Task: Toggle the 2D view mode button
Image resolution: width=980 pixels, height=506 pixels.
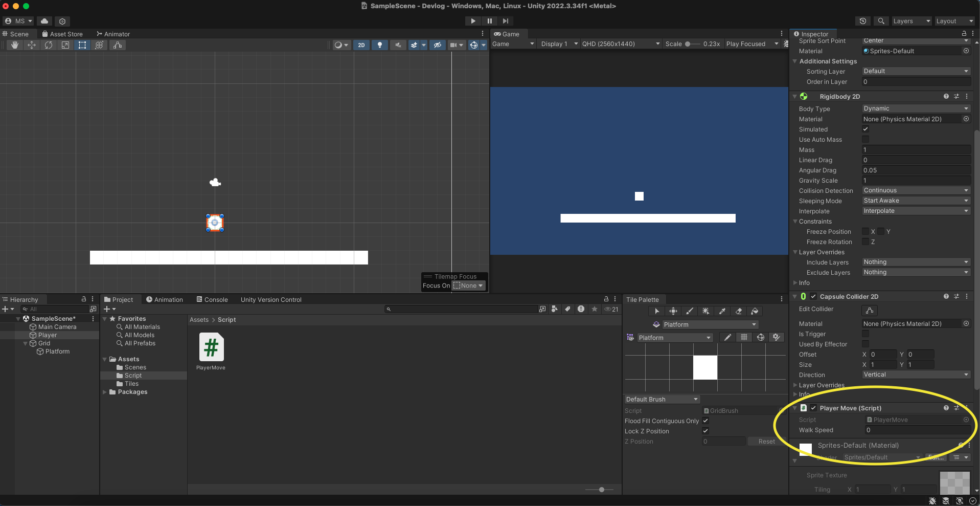Action: coord(361,45)
